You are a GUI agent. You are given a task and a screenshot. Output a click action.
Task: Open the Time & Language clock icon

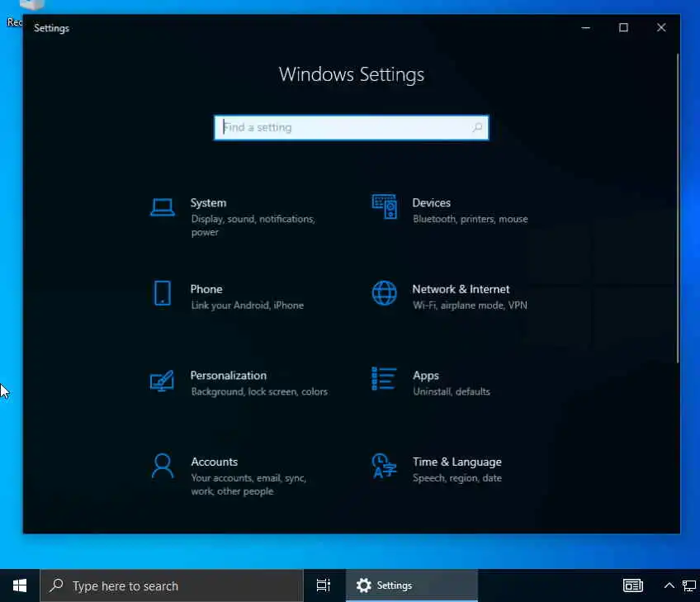(384, 466)
